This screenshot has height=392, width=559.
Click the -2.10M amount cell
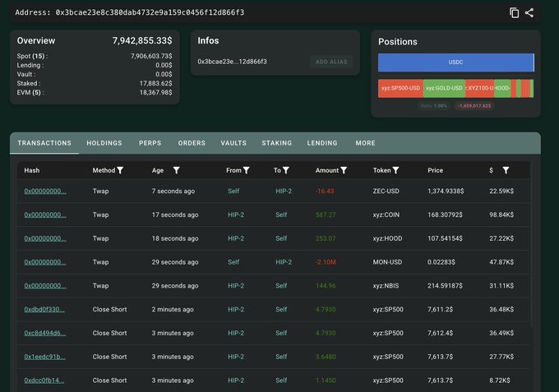point(326,262)
